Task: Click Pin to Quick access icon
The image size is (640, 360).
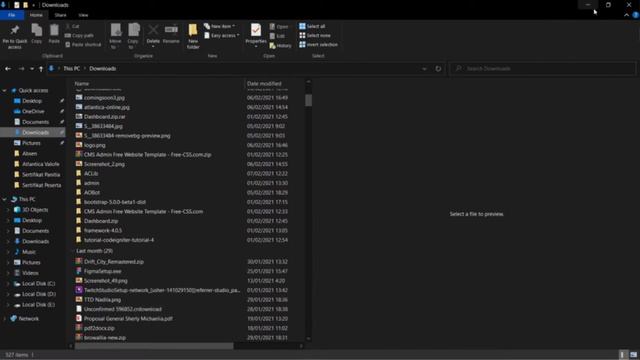Action: coord(15,37)
